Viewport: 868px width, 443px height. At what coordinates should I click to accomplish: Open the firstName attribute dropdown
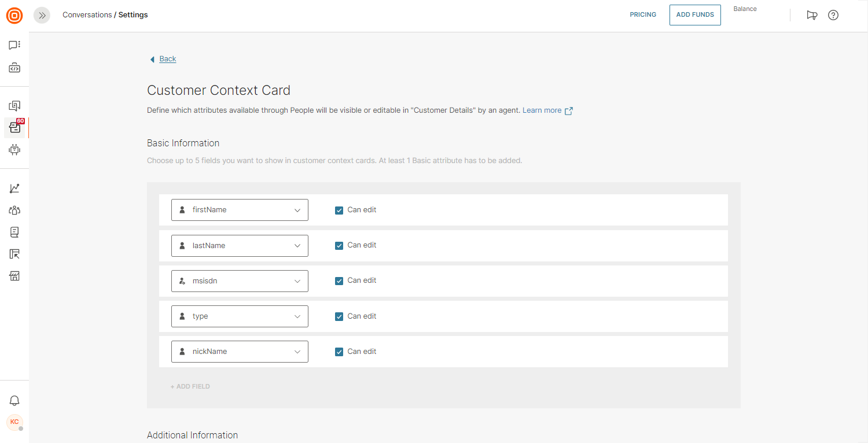click(x=240, y=210)
